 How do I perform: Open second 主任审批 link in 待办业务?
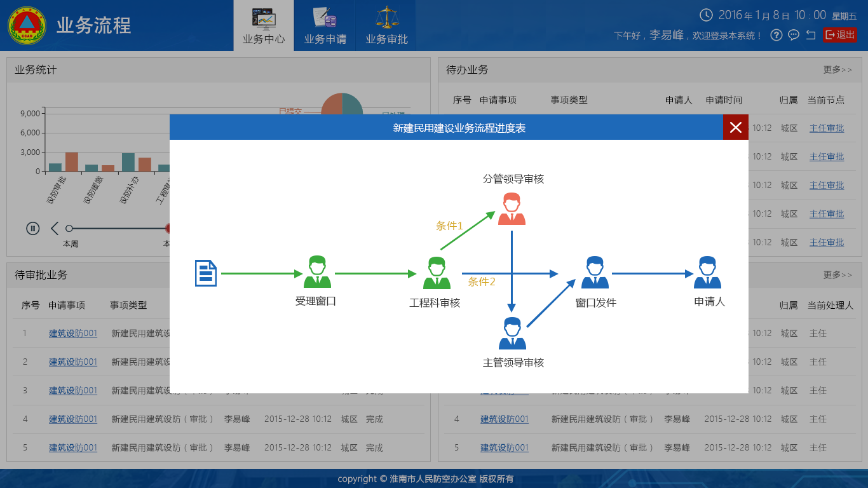[827, 156]
